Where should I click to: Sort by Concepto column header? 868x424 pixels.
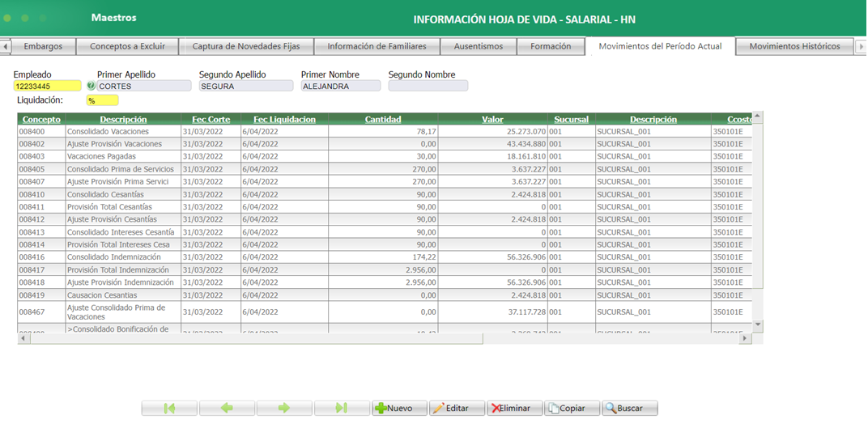[41, 119]
